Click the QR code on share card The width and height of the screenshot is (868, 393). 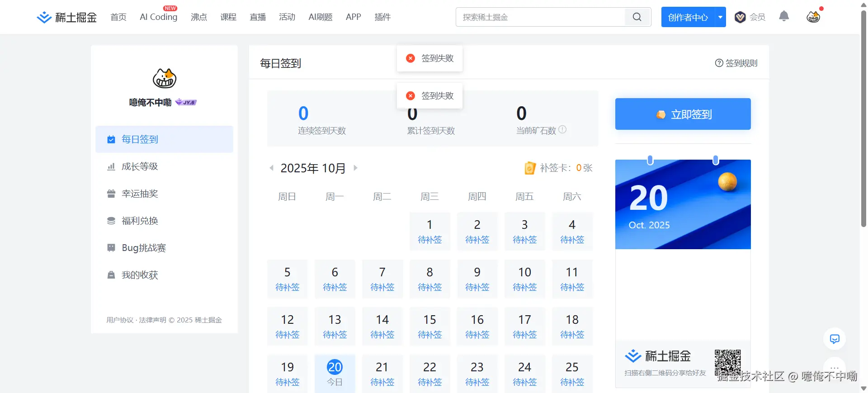click(727, 362)
